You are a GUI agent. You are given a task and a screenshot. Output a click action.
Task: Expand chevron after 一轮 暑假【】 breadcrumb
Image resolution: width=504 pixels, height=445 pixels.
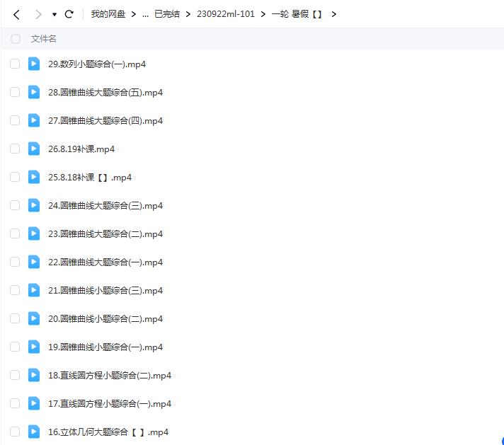pyautogui.click(x=333, y=14)
